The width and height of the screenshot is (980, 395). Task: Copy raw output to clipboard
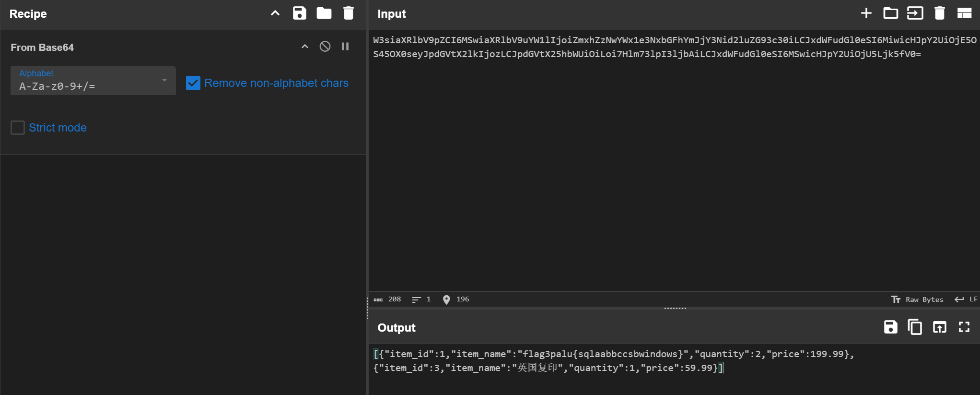[x=915, y=327]
